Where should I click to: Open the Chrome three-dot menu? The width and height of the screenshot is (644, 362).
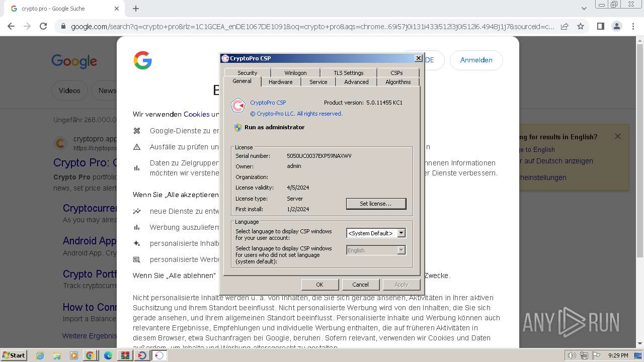point(632,26)
